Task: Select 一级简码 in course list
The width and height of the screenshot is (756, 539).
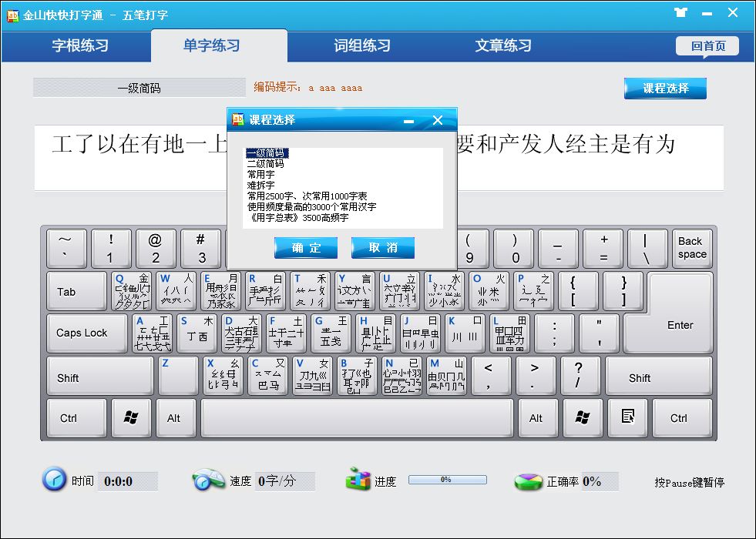Action: [x=267, y=153]
